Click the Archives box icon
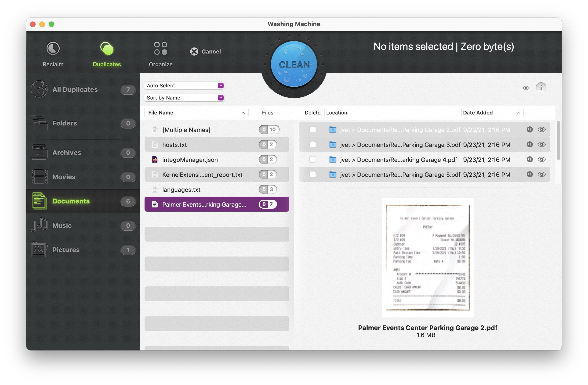 [39, 152]
